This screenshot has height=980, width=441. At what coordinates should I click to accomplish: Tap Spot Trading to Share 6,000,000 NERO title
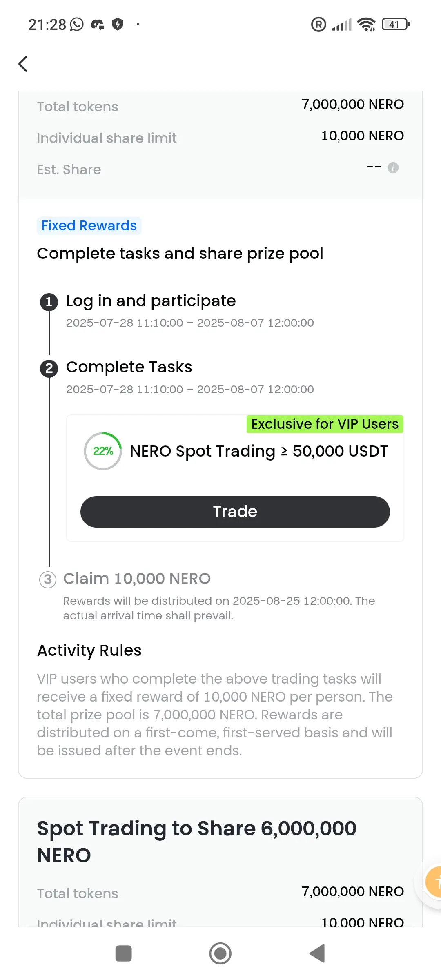pos(197,842)
